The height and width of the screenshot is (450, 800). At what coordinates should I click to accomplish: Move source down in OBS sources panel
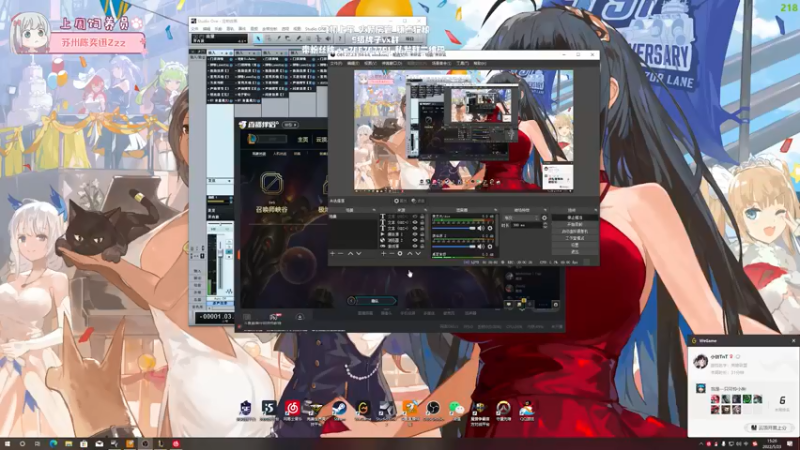(x=418, y=254)
